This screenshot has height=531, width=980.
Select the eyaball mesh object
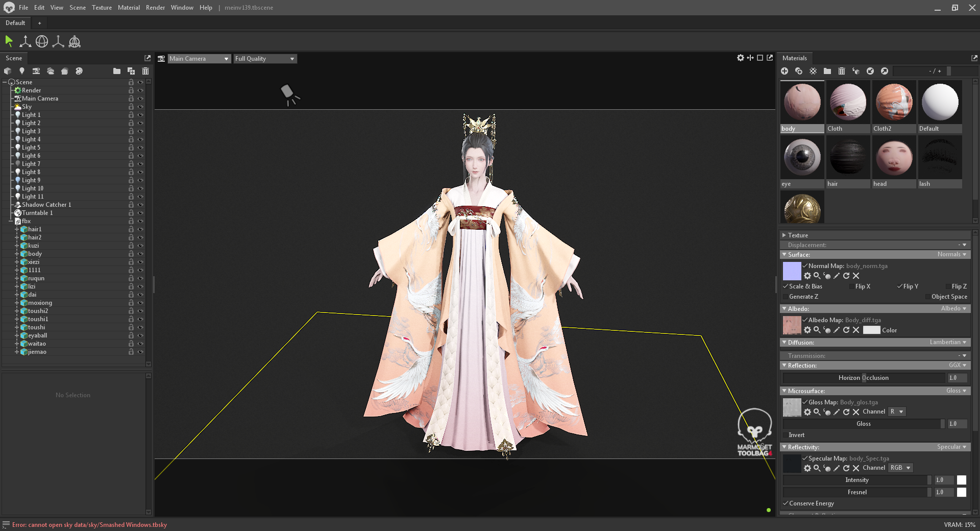click(x=37, y=335)
